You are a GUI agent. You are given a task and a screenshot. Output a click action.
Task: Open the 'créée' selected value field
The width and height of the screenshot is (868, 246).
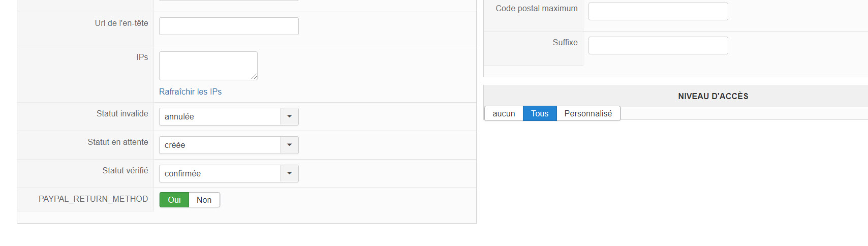click(220, 145)
